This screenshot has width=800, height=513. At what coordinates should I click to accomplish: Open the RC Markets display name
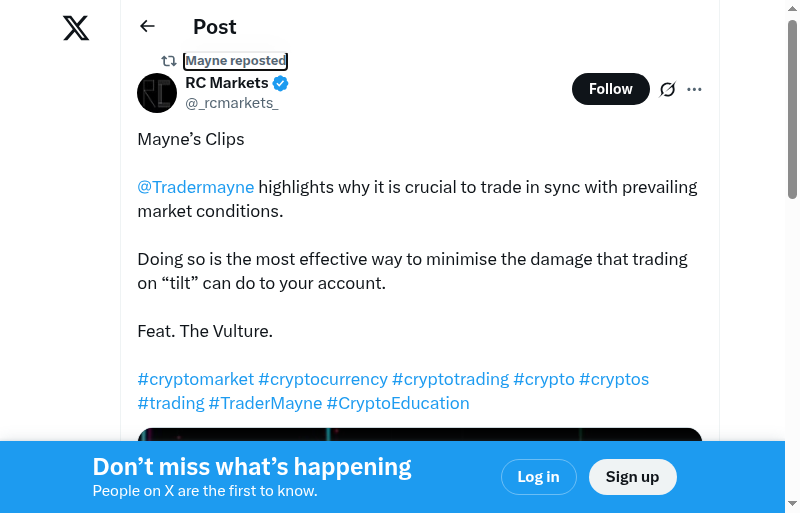[x=227, y=83]
